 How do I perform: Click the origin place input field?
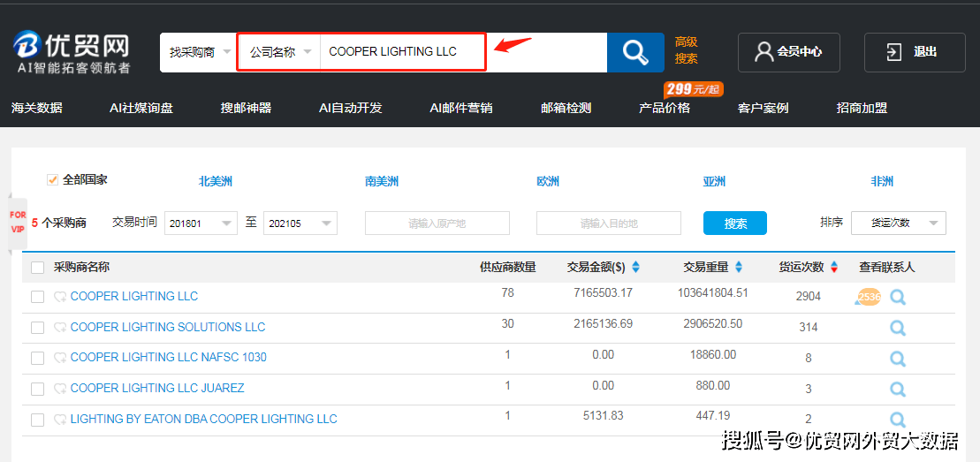coord(437,223)
